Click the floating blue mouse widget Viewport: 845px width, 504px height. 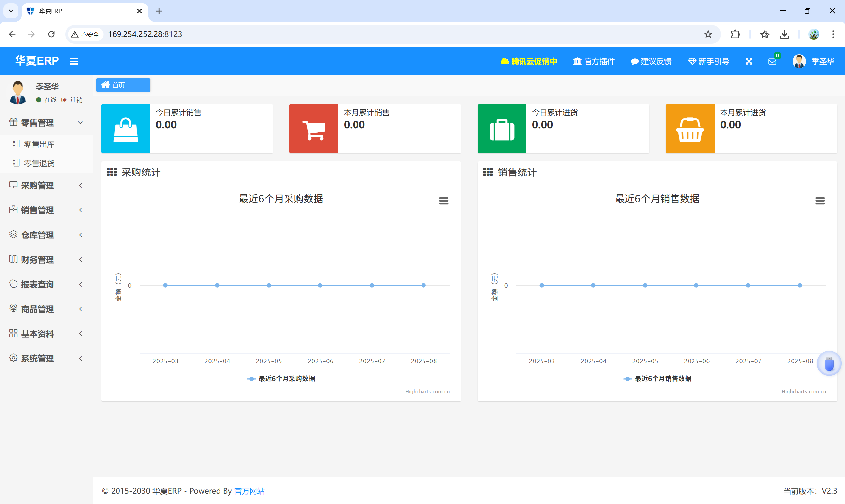click(829, 364)
